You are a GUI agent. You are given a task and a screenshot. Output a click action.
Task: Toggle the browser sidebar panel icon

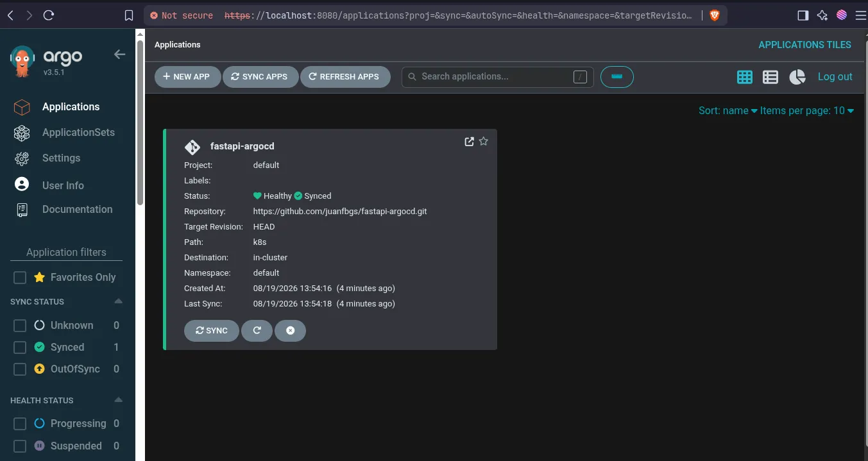[803, 15]
